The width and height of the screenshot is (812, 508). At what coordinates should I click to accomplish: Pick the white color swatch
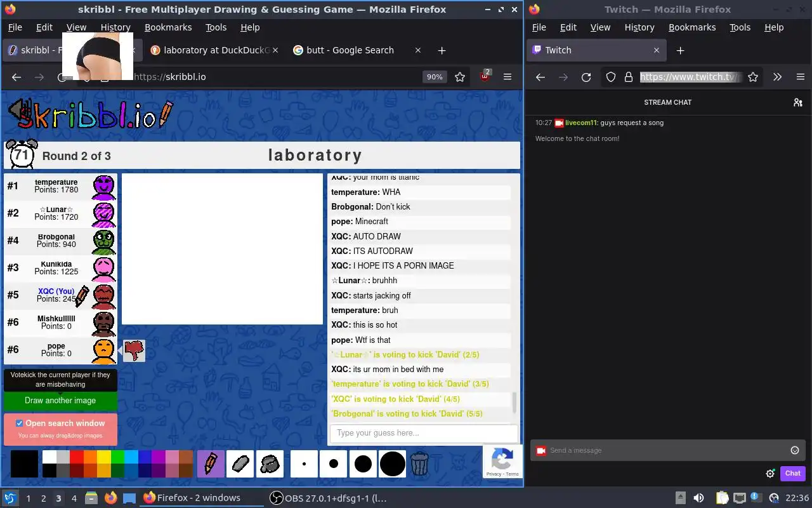[x=49, y=457]
